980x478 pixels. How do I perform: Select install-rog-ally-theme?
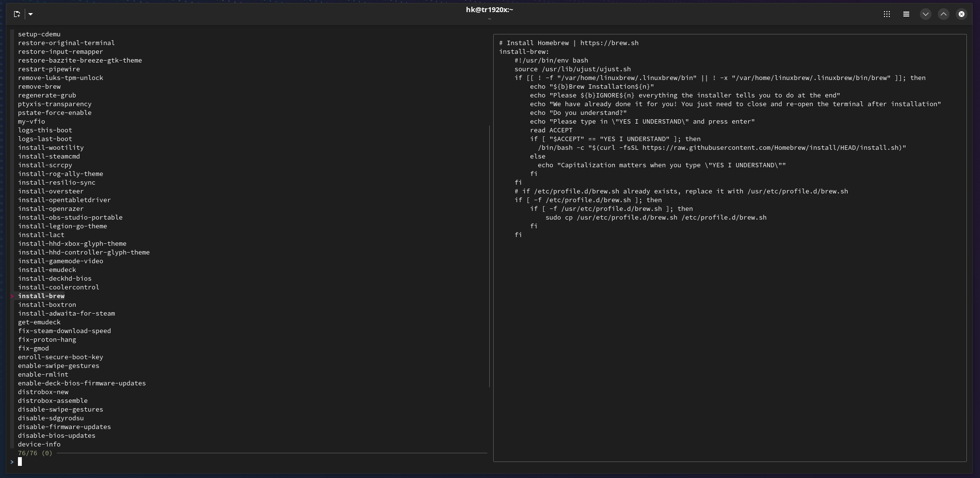pyautogui.click(x=61, y=174)
